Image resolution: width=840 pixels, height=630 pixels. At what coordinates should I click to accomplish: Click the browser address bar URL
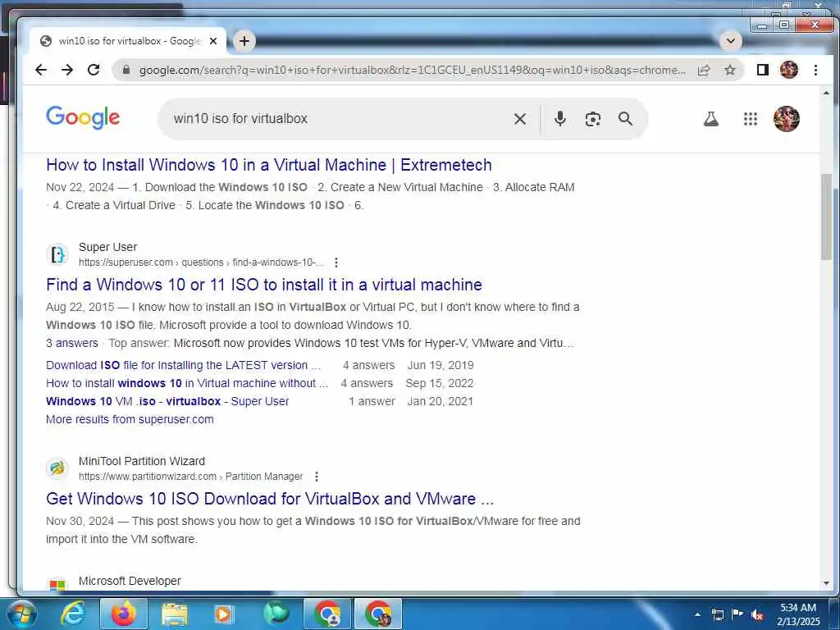point(412,71)
